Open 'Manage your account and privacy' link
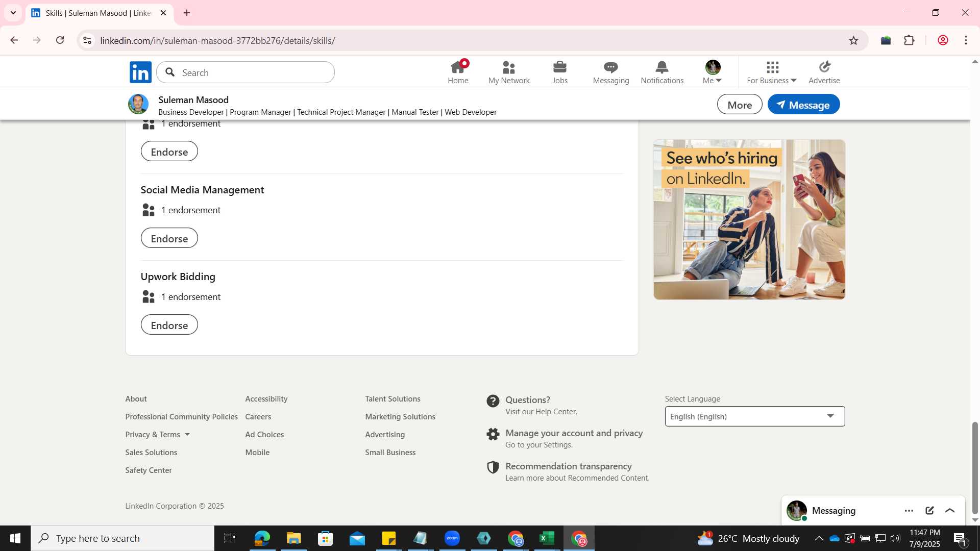This screenshot has height=551, width=980. (574, 433)
